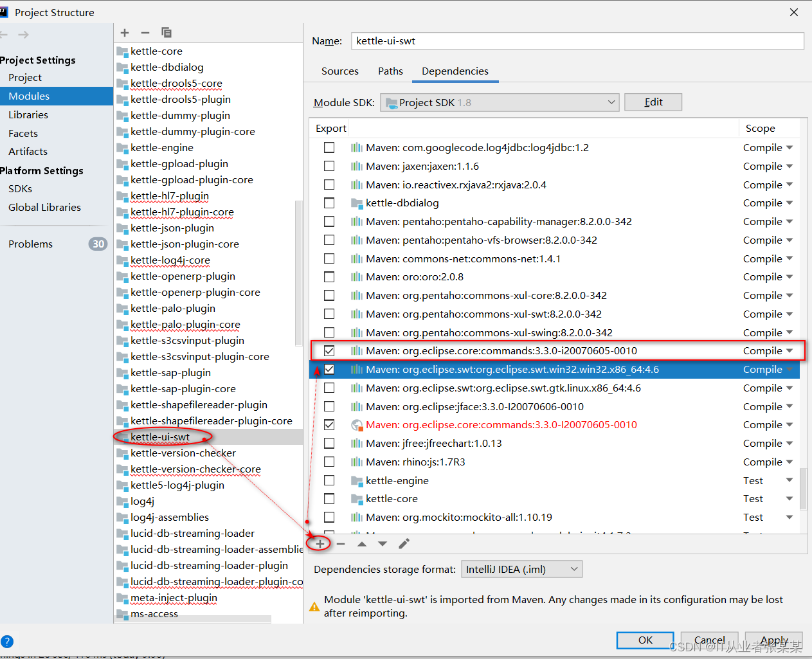Click library icon of jaxen:jaxen:1.1.6
The image size is (812, 659).
[x=357, y=167]
